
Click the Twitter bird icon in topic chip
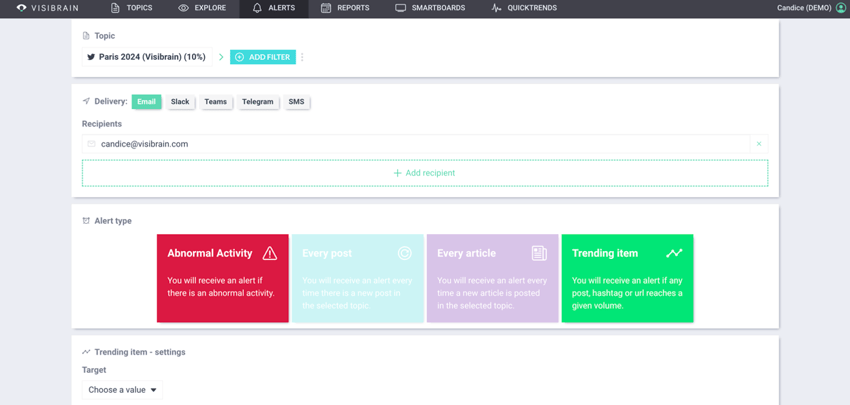coord(91,57)
